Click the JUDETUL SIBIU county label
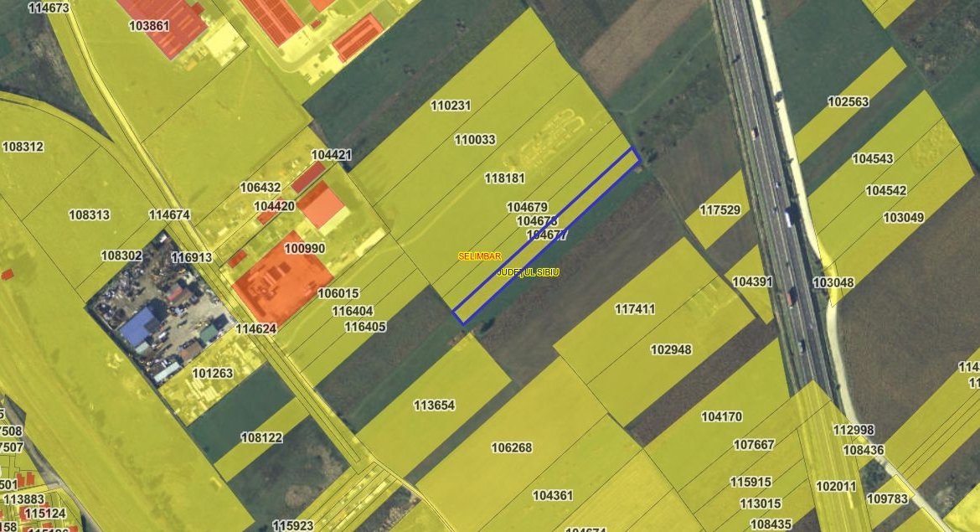The height and width of the screenshot is (532, 980). point(528,273)
